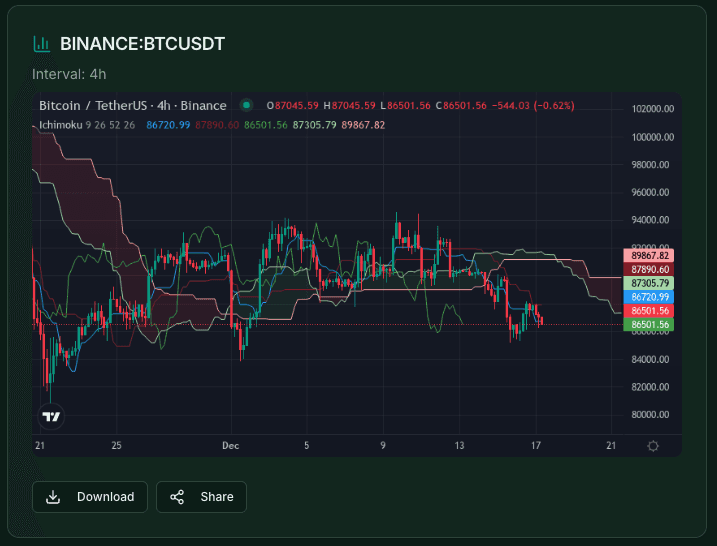Click the 82000.00 price axis value
Image resolution: width=717 pixels, height=546 pixels.
point(650,387)
